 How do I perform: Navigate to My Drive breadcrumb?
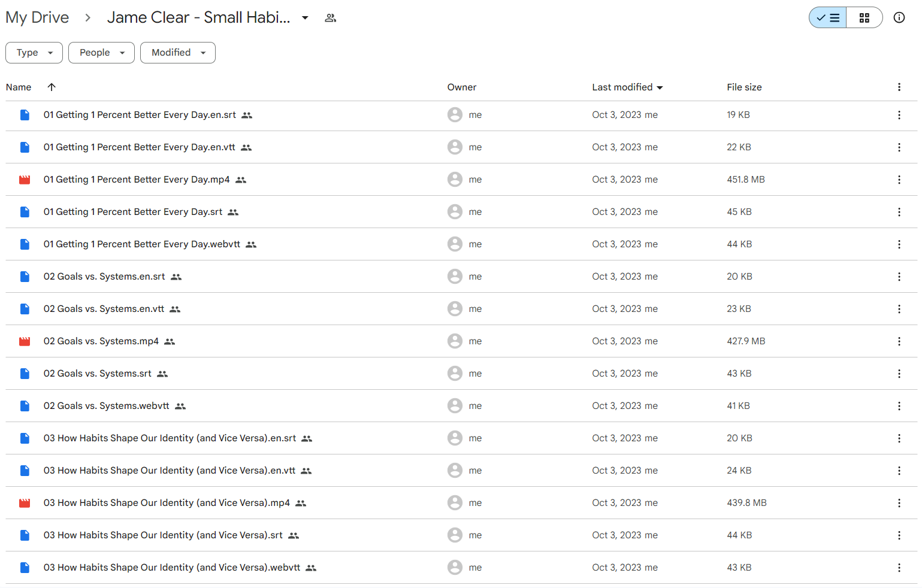click(37, 18)
